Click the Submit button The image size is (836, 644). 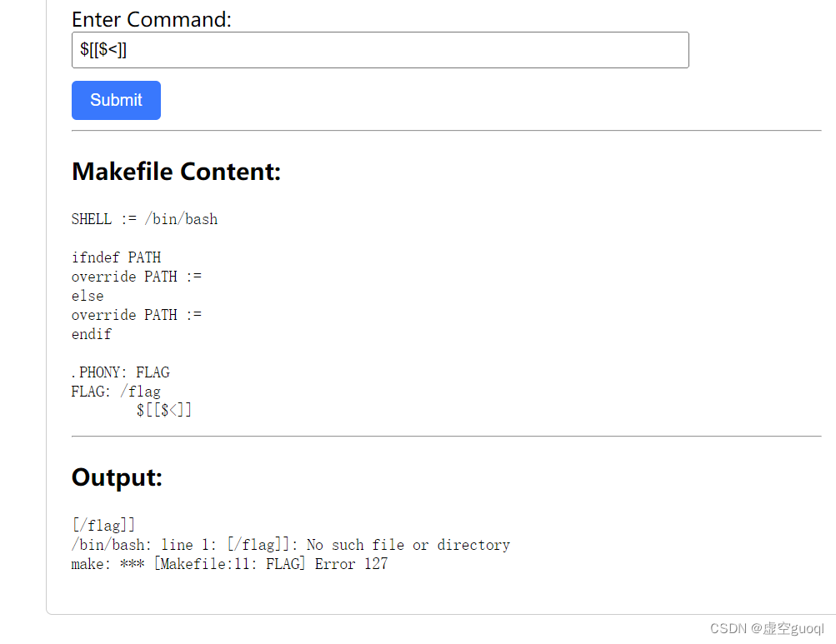[x=116, y=100]
